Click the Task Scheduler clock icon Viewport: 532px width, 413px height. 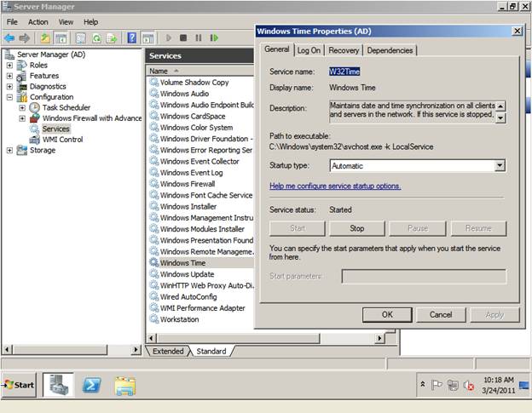pos(34,108)
